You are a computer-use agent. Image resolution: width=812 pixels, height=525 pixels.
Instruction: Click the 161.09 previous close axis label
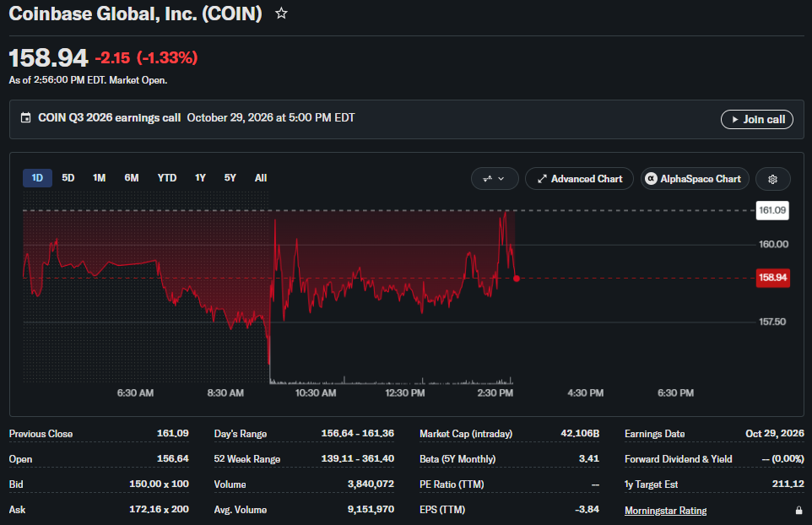click(x=772, y=210)
